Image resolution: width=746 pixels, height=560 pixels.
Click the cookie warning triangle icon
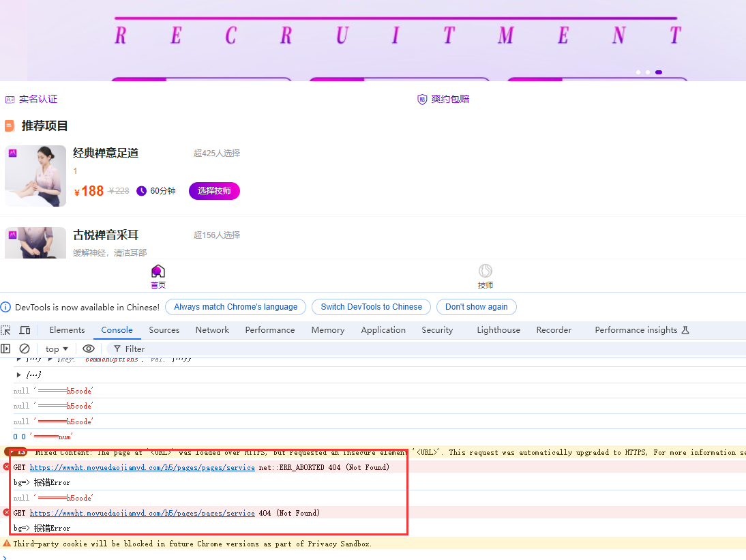pyautogui.click(x=7, y=543)
